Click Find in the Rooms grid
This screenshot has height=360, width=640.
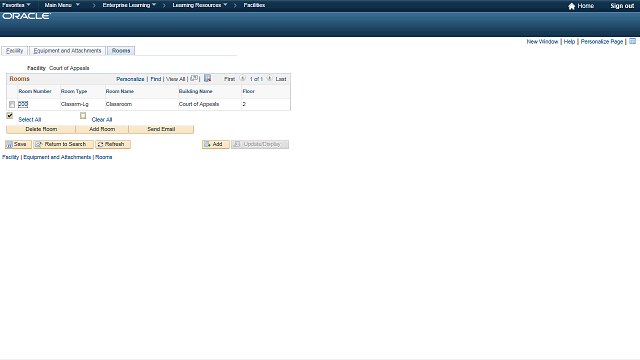(156, 79)
